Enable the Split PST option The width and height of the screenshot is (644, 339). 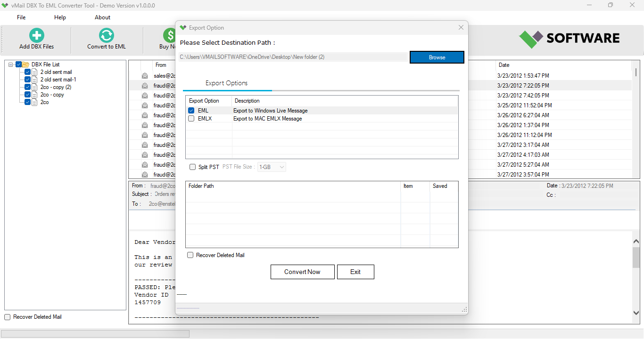coord(192,167)
